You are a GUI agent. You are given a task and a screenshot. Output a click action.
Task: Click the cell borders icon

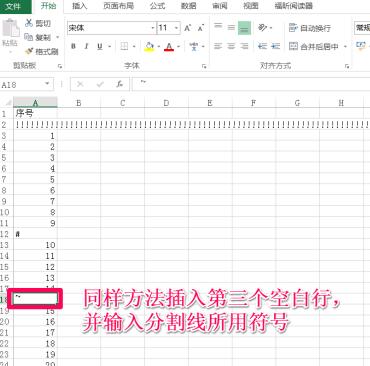click(124, 46)
